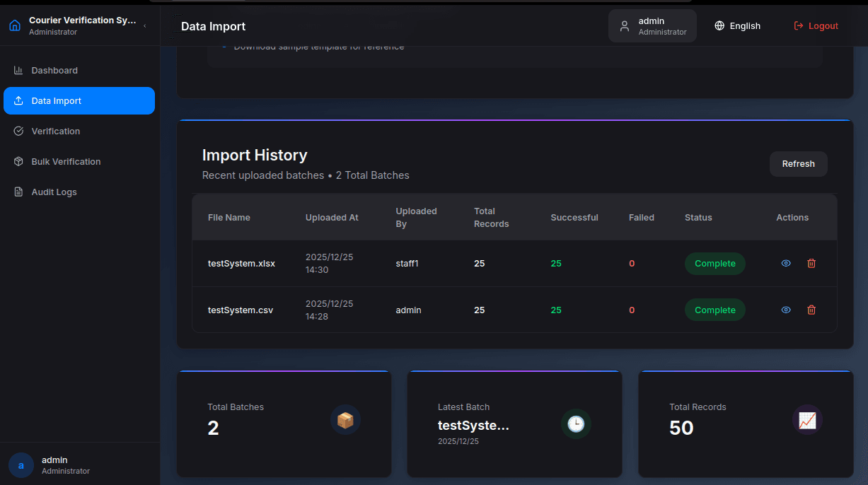This screenshot has height=485, width=868.
Task: Delete the testSystem.csv import batch
Action: [811, 310]
